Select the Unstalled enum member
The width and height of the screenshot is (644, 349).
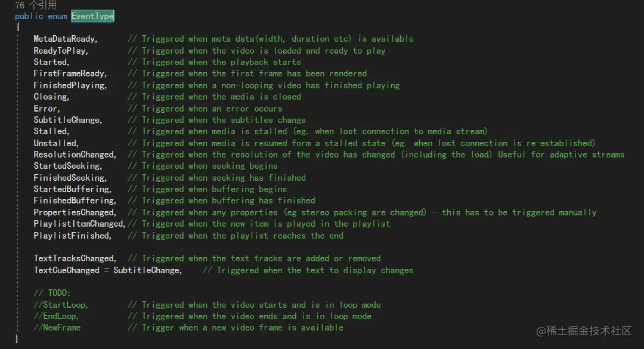[56, 143]
